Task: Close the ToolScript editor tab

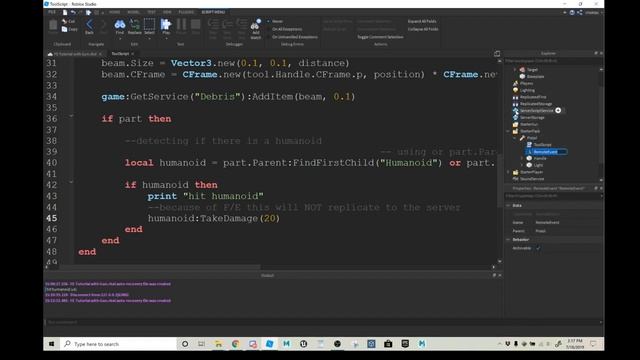Action: coord(133,54)
